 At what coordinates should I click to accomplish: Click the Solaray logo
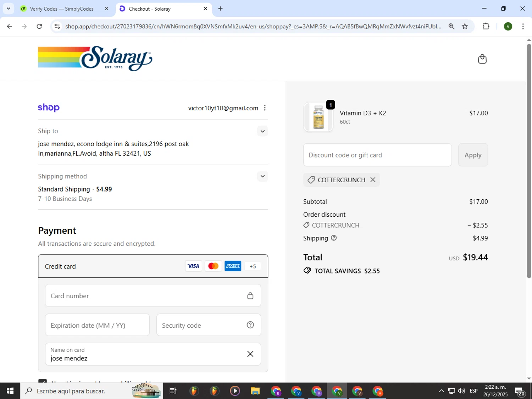click(x=95, y=59)
